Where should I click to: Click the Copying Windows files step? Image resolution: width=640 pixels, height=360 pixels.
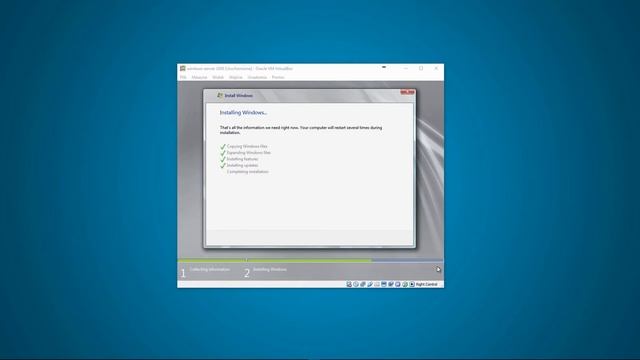tap(247, 146)
